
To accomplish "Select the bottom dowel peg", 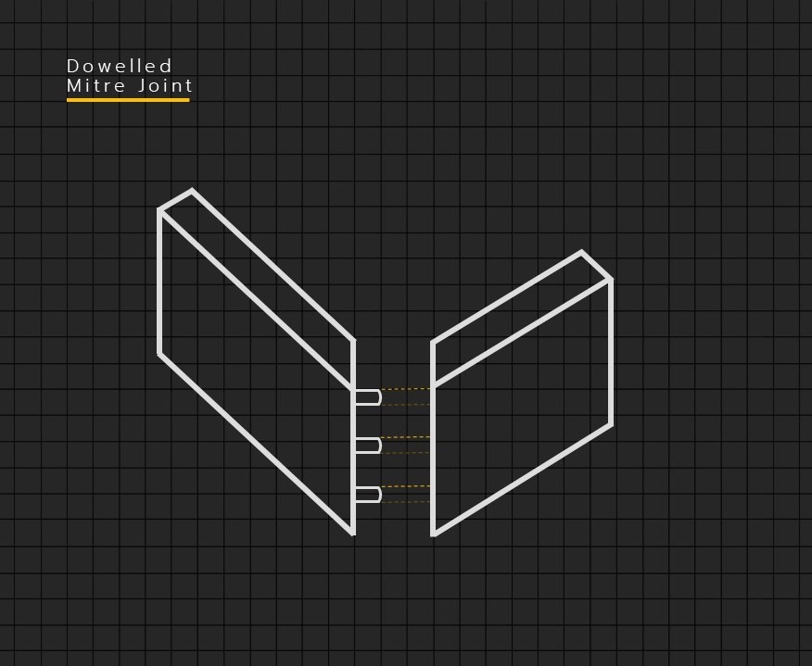I will [x=368, y=495].
